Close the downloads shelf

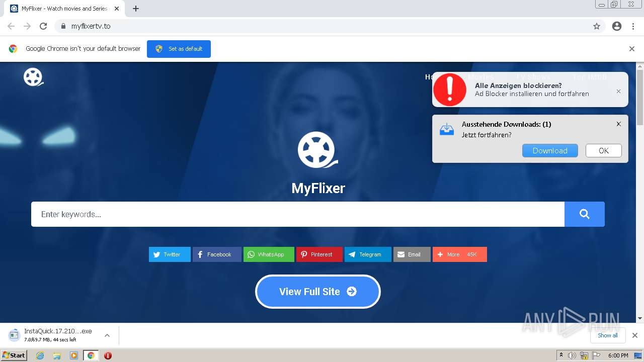[635, 335]
